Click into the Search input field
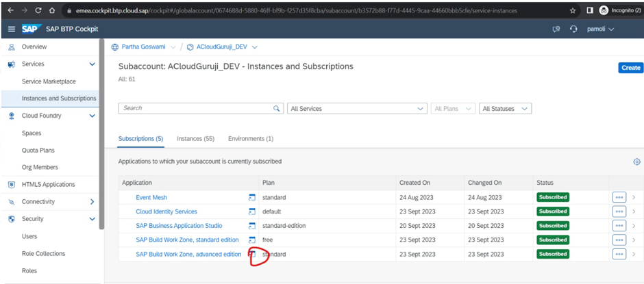This screenshot has width=644, height=284. [195, 109]
